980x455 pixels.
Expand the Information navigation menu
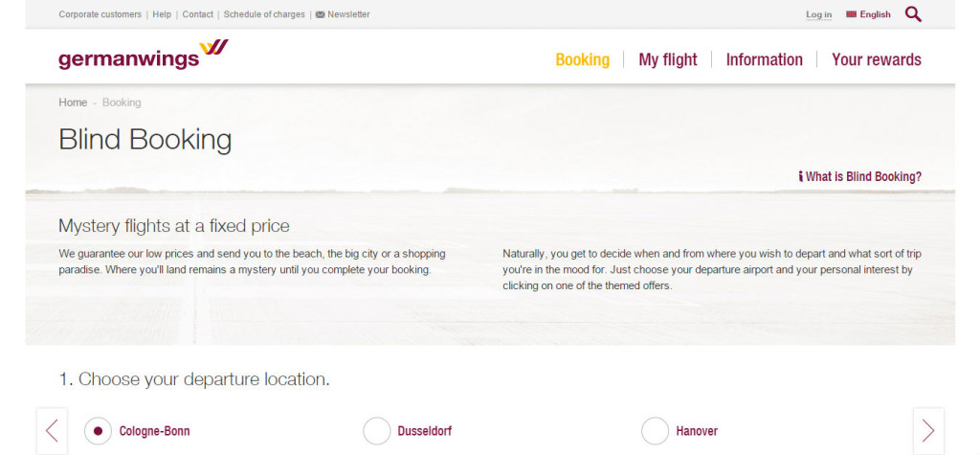tap(764, 59)
